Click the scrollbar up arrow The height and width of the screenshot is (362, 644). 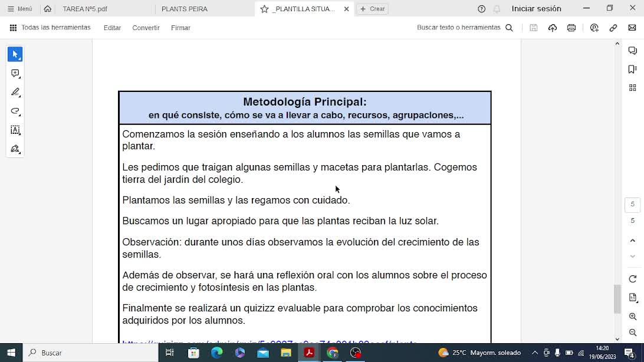coord(617,44)
